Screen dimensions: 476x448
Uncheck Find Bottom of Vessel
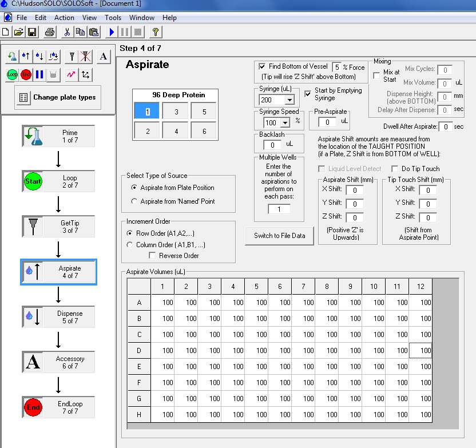click(262, 66)
